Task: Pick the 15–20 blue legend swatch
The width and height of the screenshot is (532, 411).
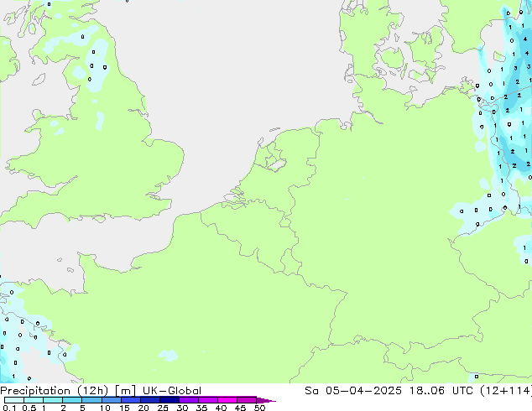Action: [130, 400]
